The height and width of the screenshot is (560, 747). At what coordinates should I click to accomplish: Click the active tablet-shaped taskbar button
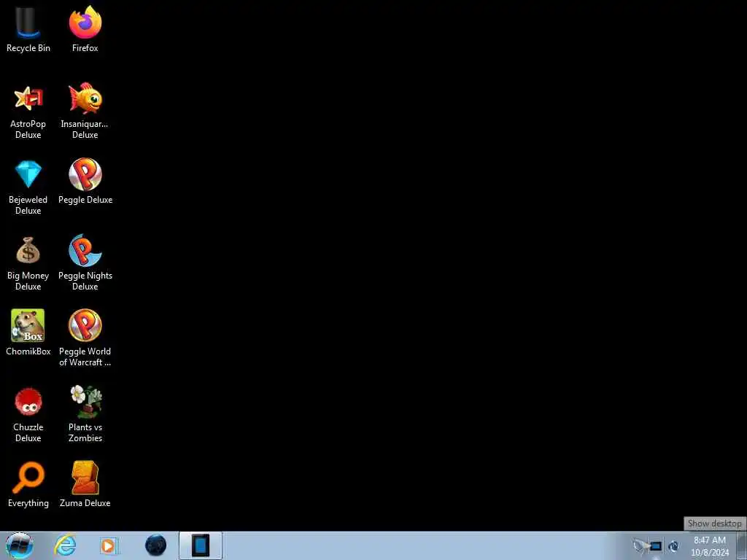201,545
